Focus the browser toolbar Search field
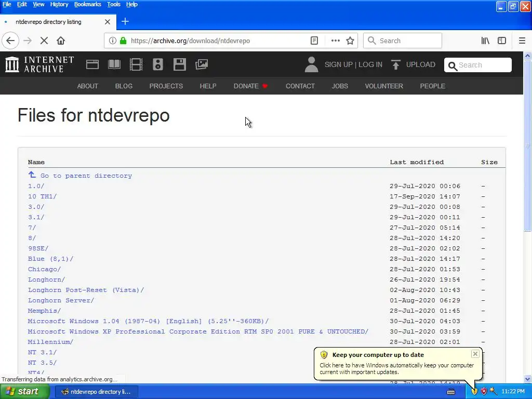This screenshot has height=399, width=532. pos(403,41)
